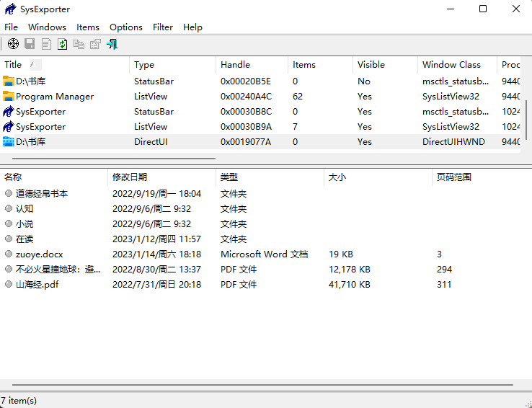Open the Options menu
Image resolution: width=532 pixels, height=408 pixels.
pos(126,27)
